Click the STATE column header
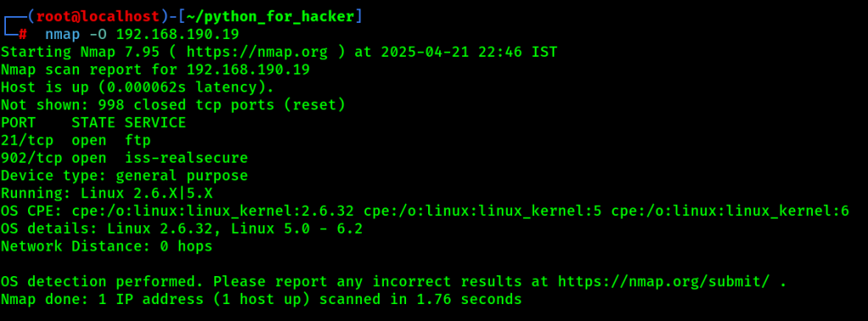This screenshot has height=321, width=868. pyautogui.click(x=93, y=122)
